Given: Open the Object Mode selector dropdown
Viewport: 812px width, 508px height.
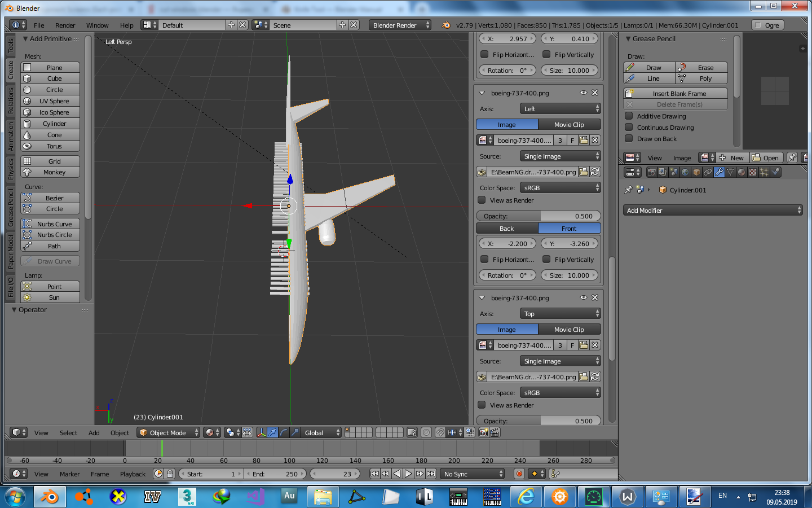Looking at the screenshot, I should pyautogui.click(x=169, y=432).
